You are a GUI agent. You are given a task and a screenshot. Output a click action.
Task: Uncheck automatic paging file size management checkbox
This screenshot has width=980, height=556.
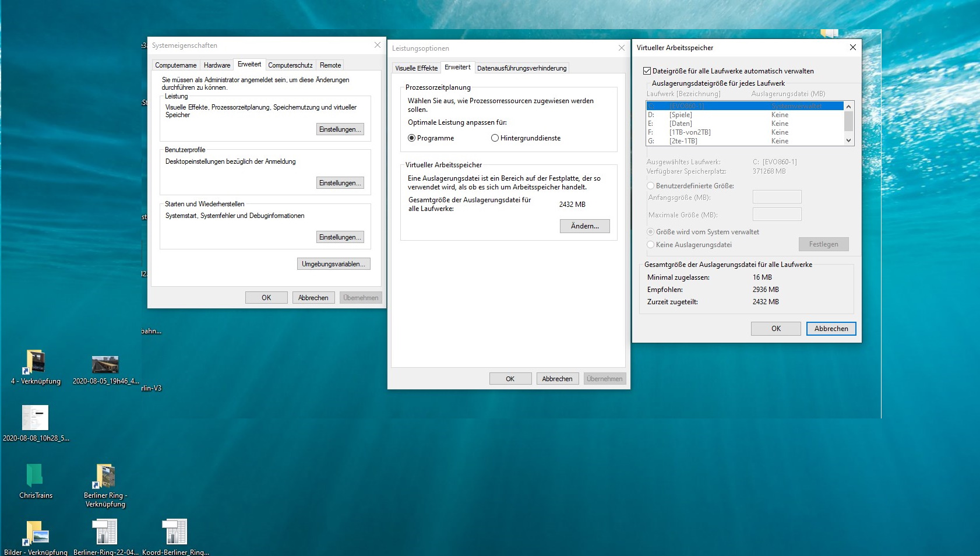[x=647, y=71]
